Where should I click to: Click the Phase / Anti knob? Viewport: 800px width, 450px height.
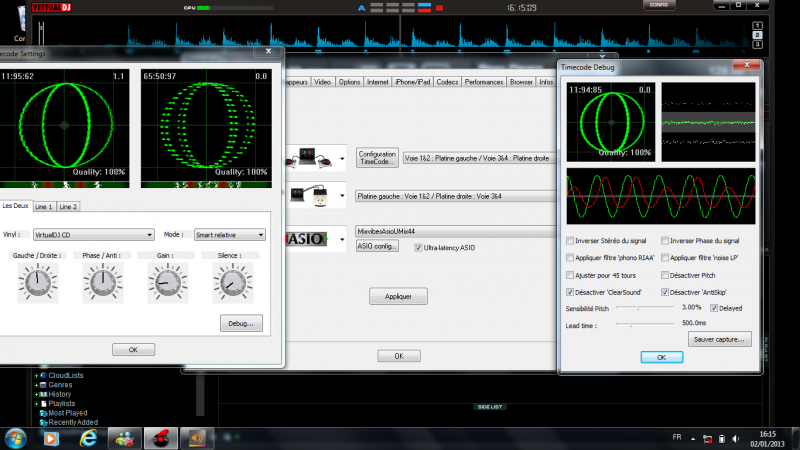(101, 285)
